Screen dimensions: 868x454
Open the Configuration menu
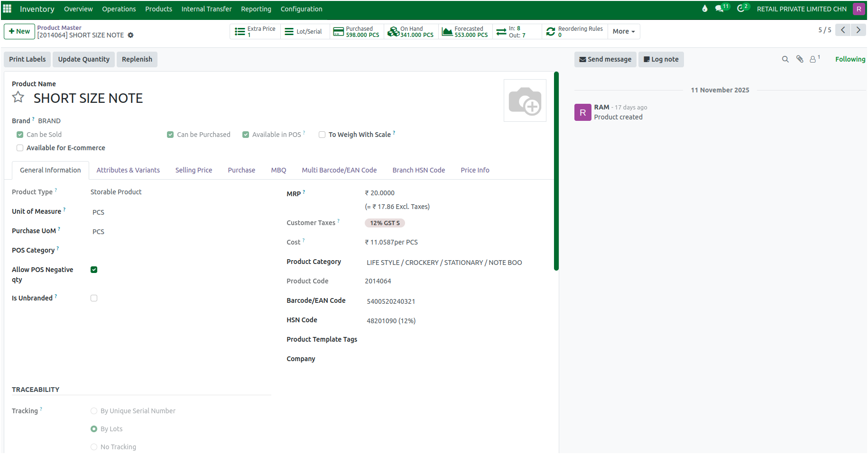coord(301,9)
